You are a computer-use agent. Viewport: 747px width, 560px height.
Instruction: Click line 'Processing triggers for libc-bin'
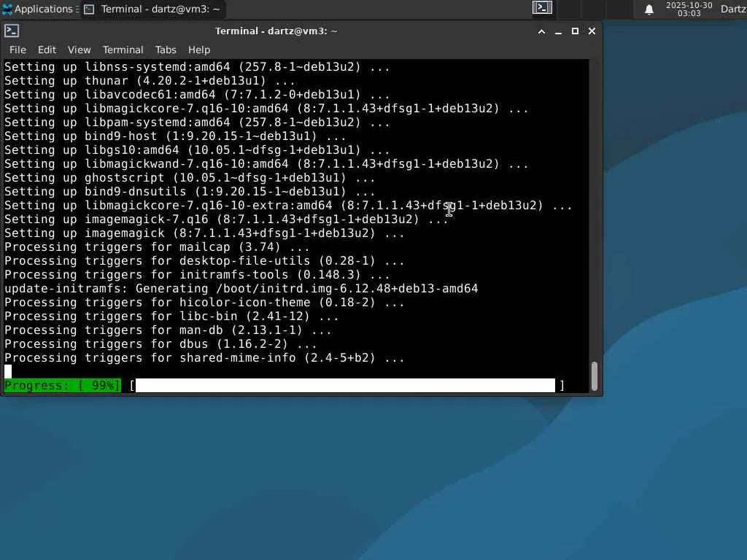point(171,316)
